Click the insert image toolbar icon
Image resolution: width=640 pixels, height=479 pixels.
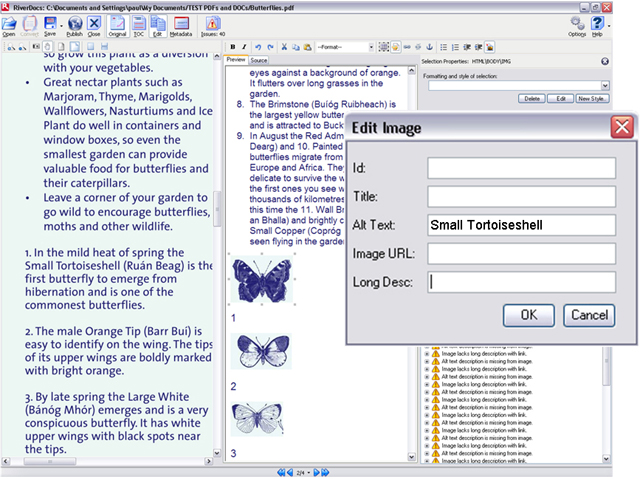490,47
